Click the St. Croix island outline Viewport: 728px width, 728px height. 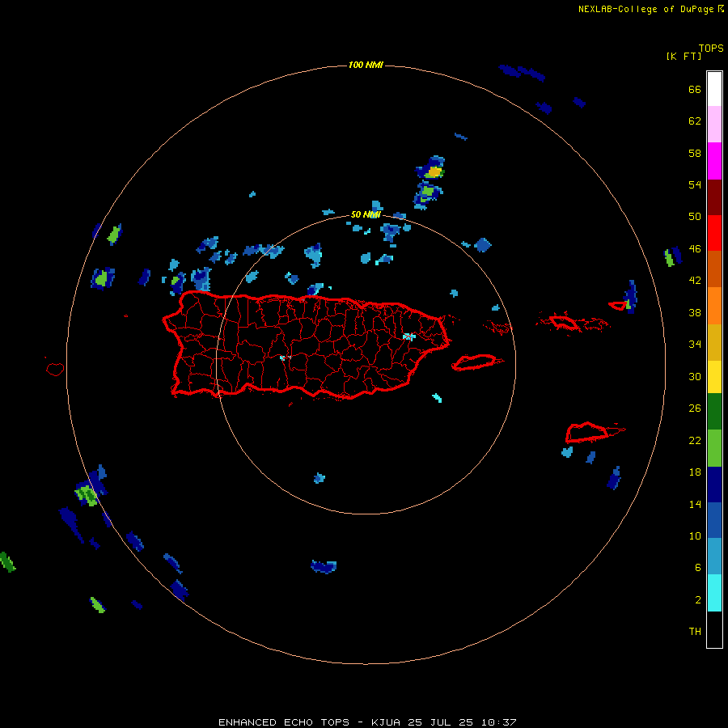[588, 432]
